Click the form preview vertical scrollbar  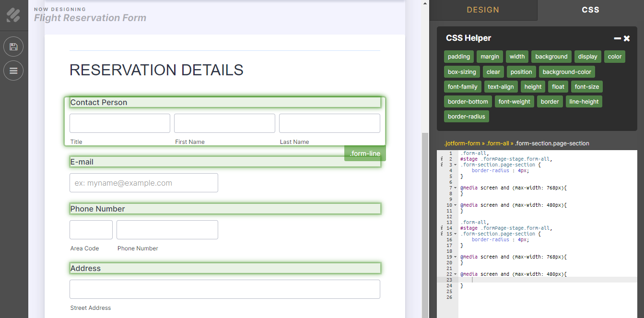(x=424, y=224)
